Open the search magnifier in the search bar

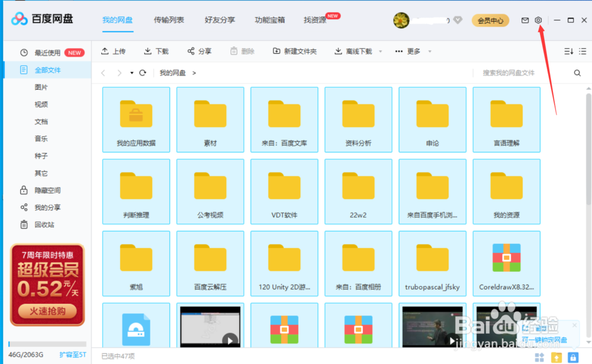coord(577,73)
